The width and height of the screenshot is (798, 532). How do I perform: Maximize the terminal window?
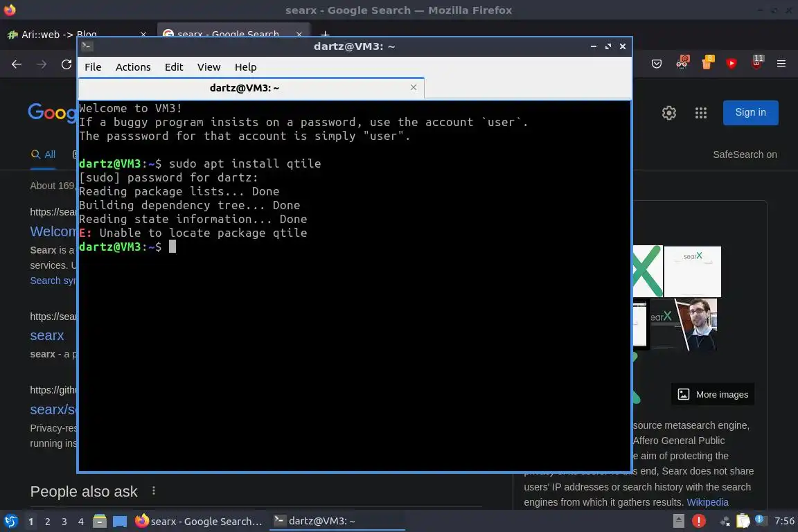608,46
